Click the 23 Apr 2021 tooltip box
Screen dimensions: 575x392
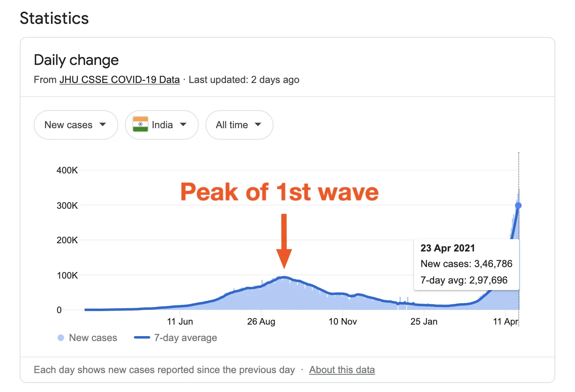(x=466, y=264)
